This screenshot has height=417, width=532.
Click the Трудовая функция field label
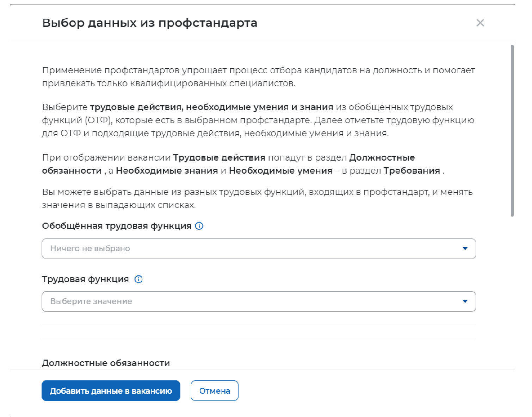(x=85, y=279)
